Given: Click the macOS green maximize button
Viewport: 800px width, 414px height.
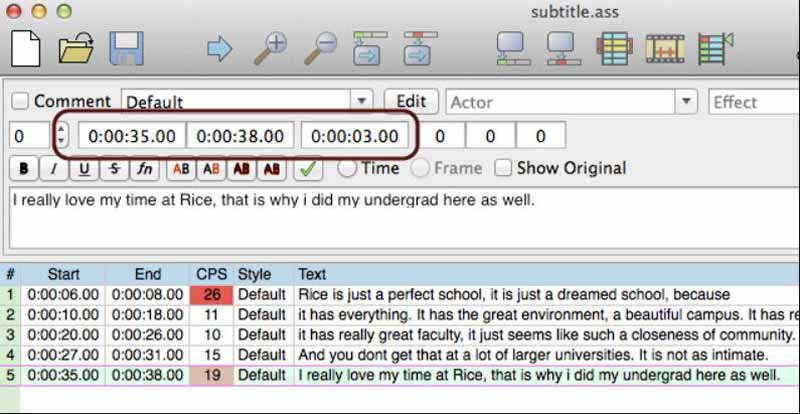Looking at the screenshot, I should 64,10.
